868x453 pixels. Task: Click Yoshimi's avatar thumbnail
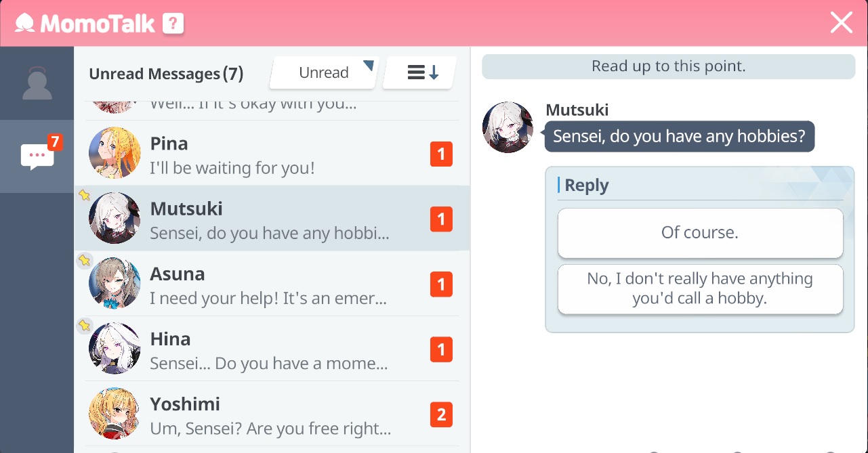pos(115,413)
